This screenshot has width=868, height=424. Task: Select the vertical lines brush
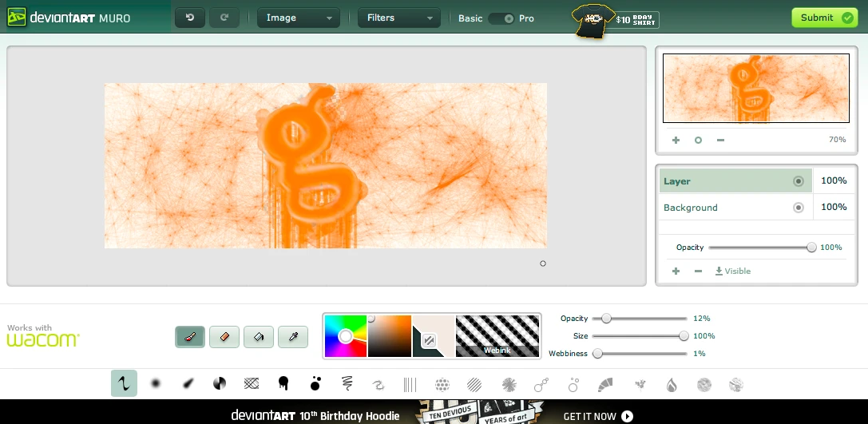point(410,384)
